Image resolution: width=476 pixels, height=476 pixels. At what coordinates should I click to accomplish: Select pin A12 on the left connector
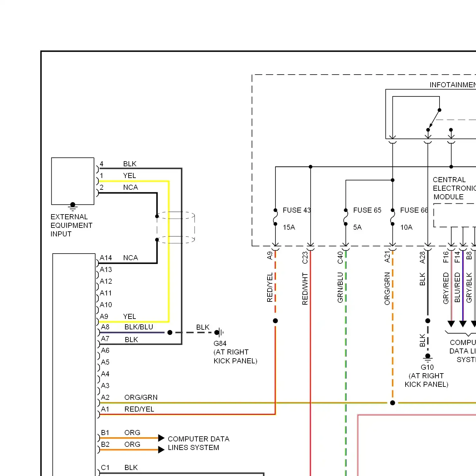click(x=106, y=281)
